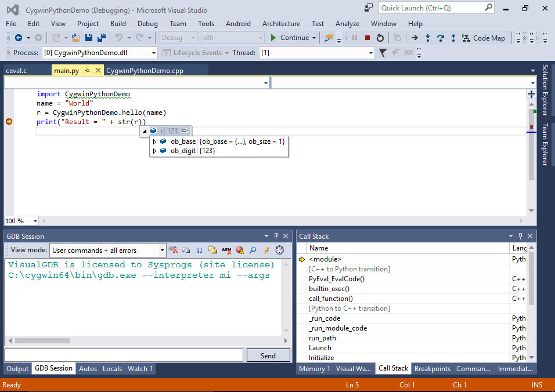Expand the ob_base tree node
Image resolution: width=555 pixels, height=392 pixels.
click(154, 141)
